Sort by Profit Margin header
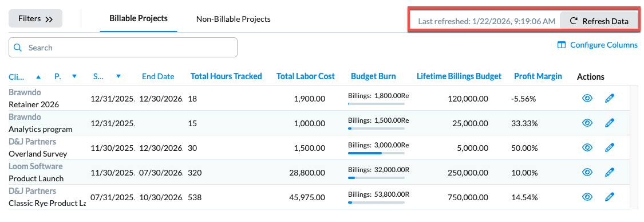This screenshot has height=222, width=644. coord(538,76)
